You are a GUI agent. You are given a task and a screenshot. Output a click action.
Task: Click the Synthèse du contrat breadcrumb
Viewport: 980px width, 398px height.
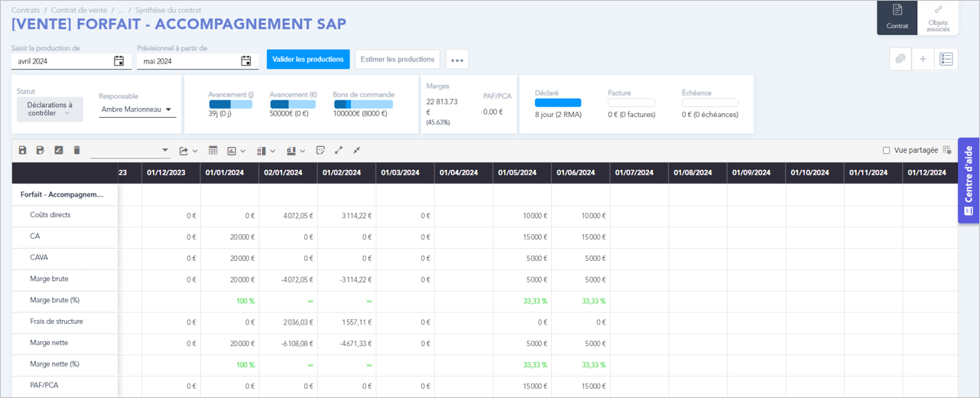click(x=168, y=11)
